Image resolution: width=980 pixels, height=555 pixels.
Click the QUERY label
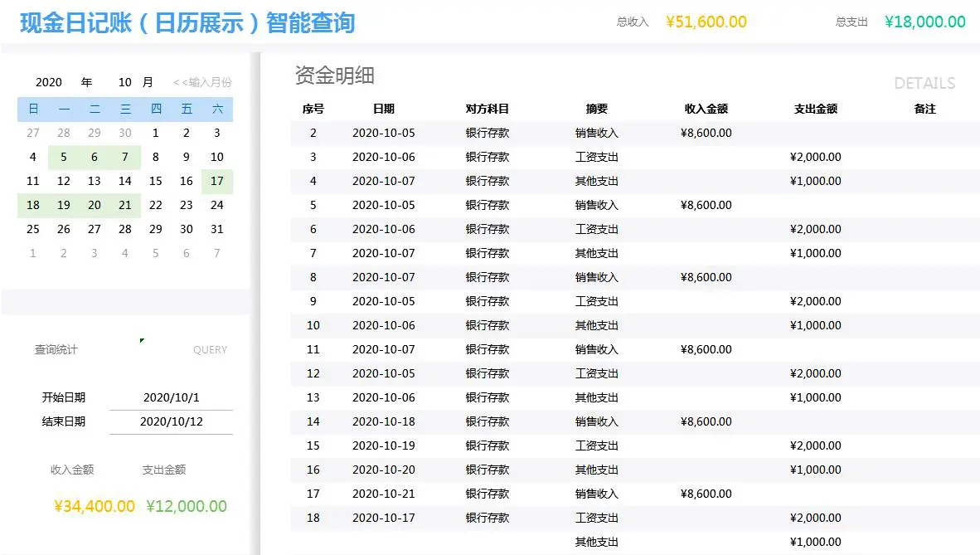click(210, 350)
